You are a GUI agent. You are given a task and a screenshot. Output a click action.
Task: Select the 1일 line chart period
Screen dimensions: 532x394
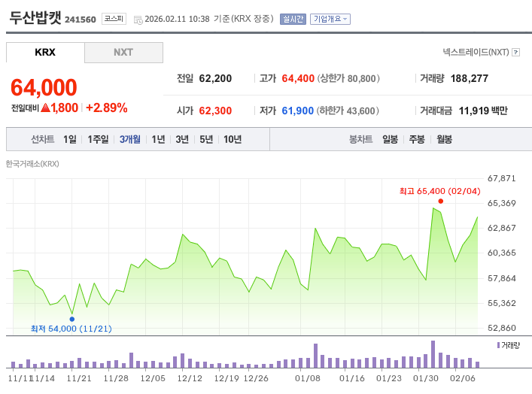point(70,139)
